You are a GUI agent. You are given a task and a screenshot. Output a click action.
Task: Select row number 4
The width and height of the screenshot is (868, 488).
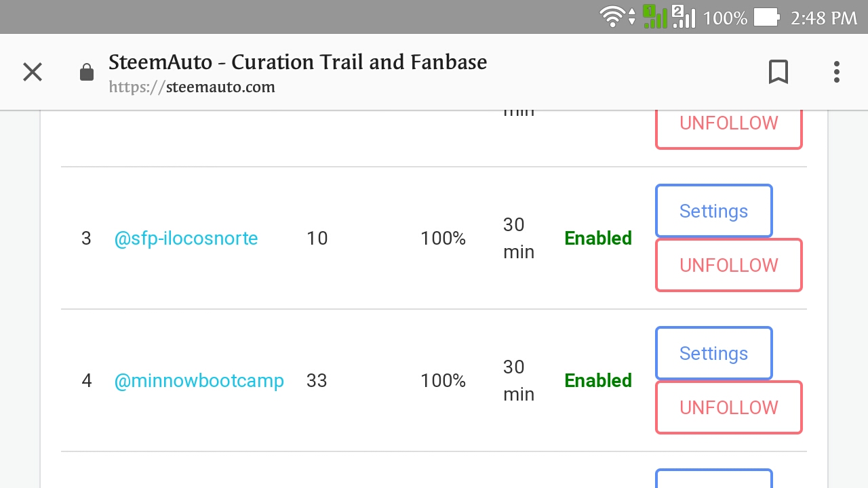point(86,381)
